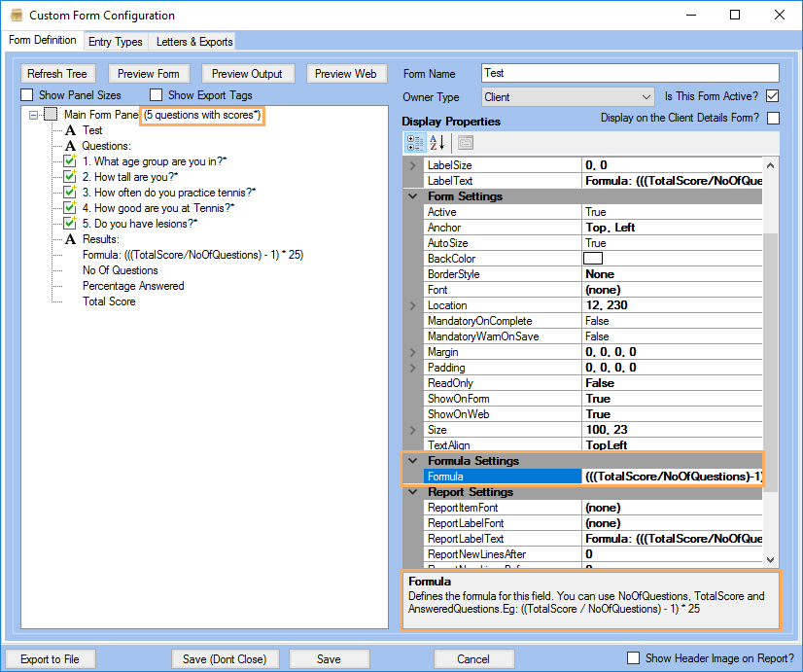Click the Anchor value Top, Left
This screenshot has width=803, height=672.
tap(673, 228)
